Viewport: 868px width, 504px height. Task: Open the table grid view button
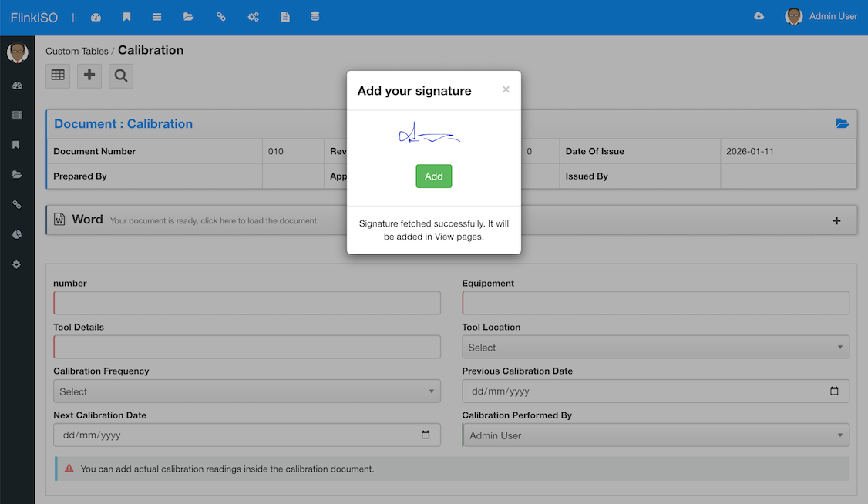(x=58, y=76)
